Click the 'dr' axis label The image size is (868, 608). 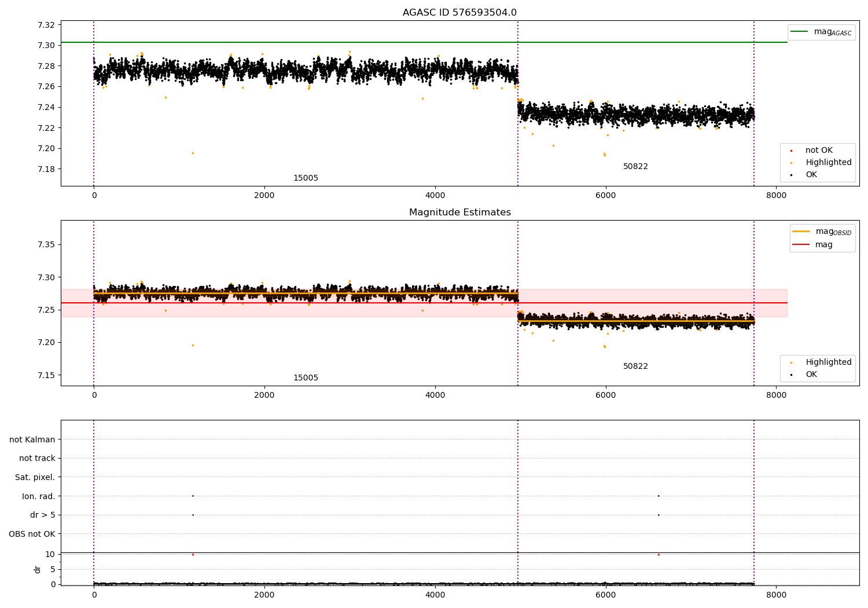38,569
